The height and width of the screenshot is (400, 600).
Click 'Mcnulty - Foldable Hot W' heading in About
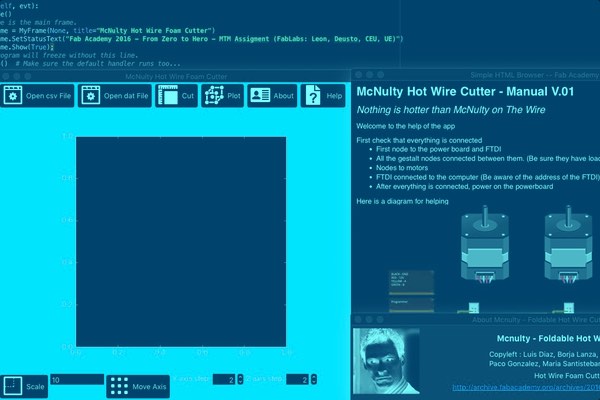click(x=548, y=338)
